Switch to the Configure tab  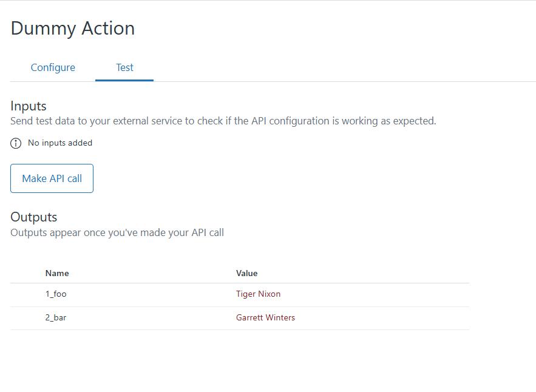coord(53,67)
